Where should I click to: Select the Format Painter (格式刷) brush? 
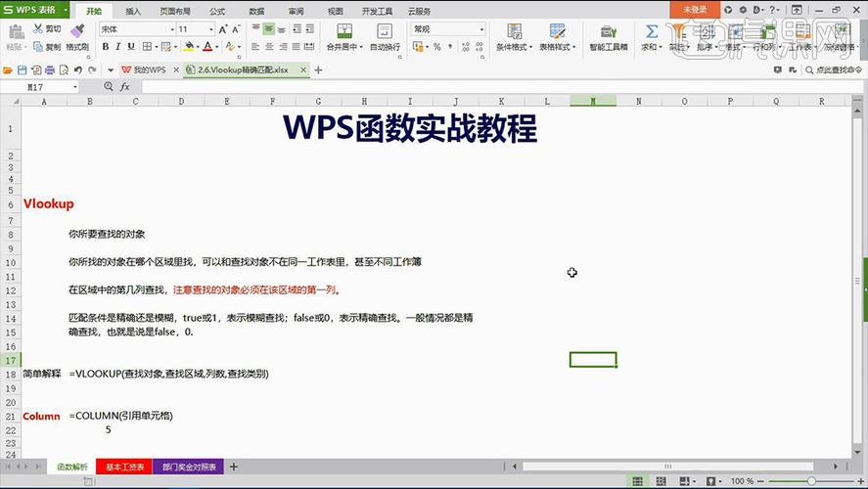[77, 30]
